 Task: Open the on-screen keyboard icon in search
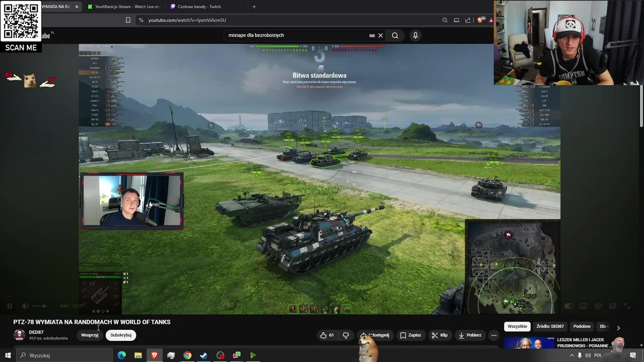pyautogui.click(x=372, y=35)
